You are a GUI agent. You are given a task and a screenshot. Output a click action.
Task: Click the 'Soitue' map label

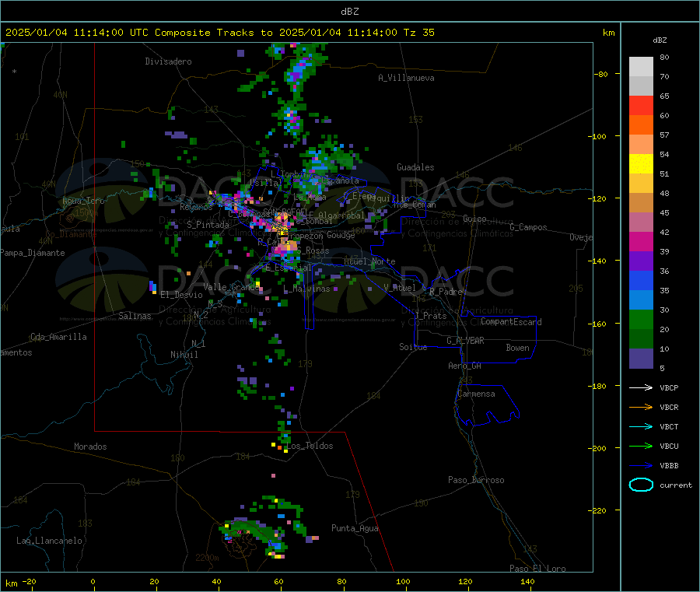[413, 346]
